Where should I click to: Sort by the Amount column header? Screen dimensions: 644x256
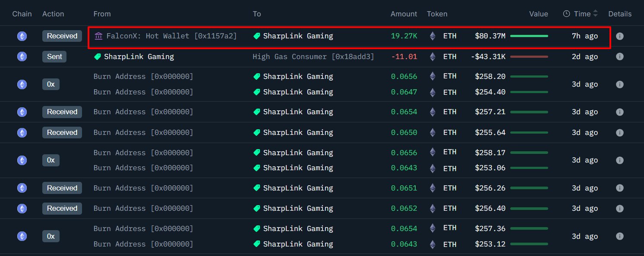point(404,14)
